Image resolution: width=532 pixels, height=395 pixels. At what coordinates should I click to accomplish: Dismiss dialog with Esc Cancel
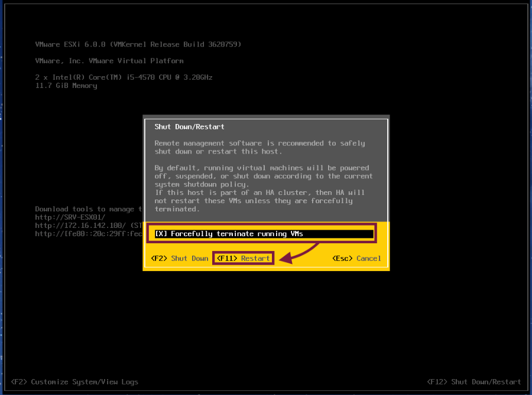tap(356, 259)
